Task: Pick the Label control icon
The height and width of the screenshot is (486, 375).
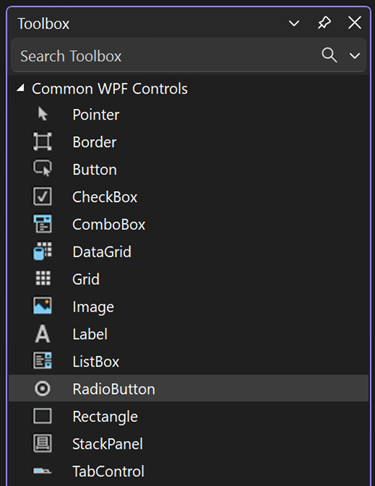Action: tap(42, 334)
